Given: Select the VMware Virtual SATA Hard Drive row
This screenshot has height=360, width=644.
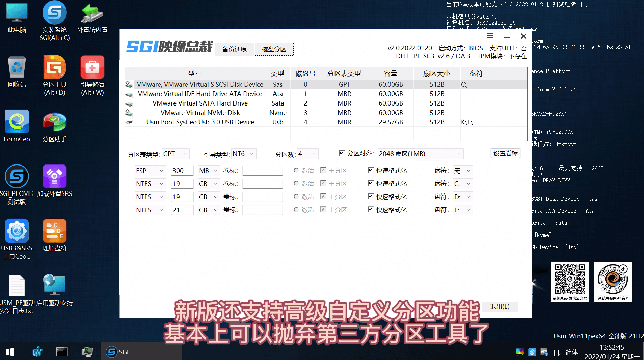Looking at the screenshot, I should [x=326, y=103].
